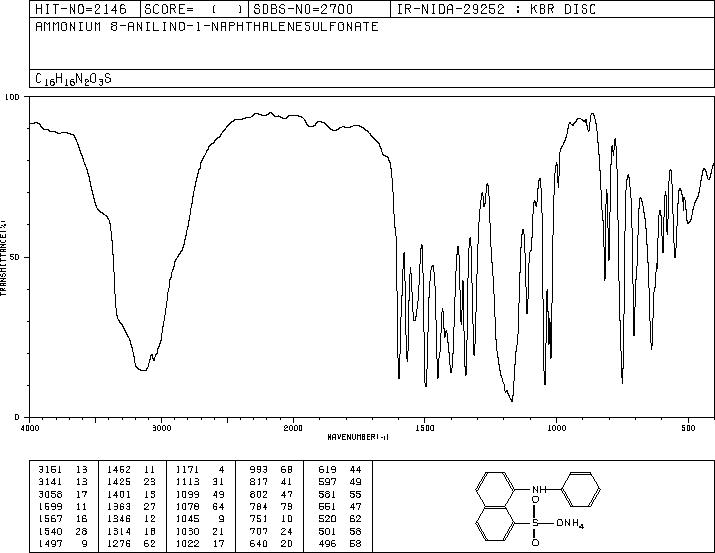
Task: Click the SDBS-NO=2700 header cell
Action: point(319,9)
